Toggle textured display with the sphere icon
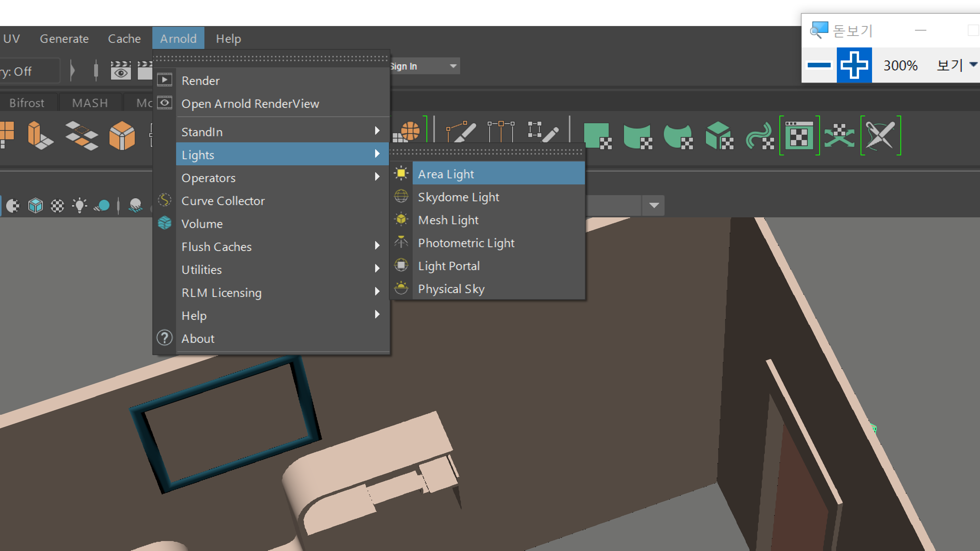Image resolution: width=980 pixels, height=551 pixels. tap(57, 205)
